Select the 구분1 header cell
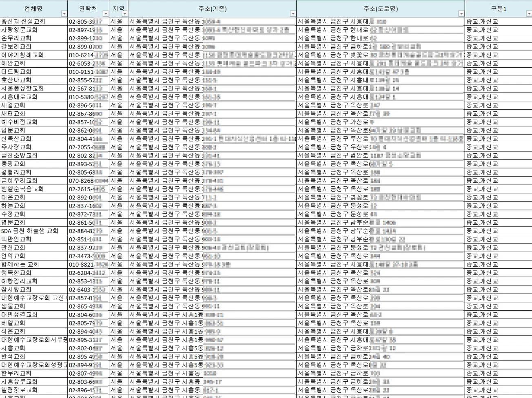The width and height of the screenshot is (532, 398). point(499,9)
